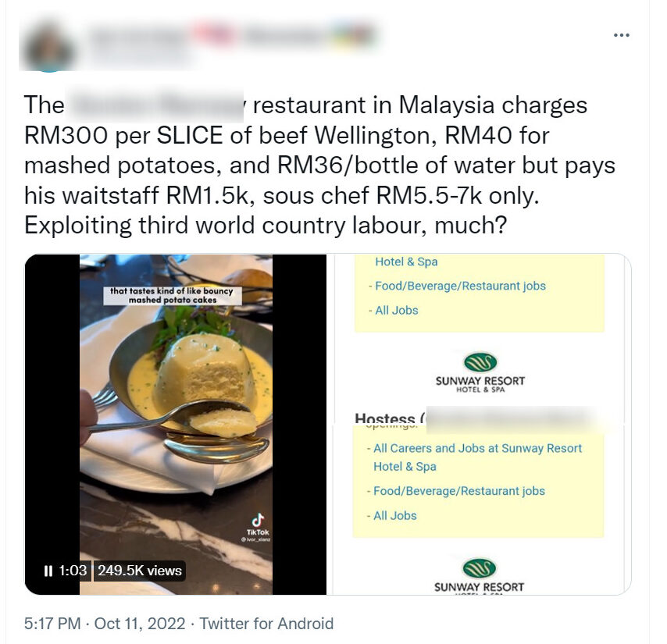The image size is (667, 644).
Task: Open the upper All Jobs link
Action: pos(397,311)
